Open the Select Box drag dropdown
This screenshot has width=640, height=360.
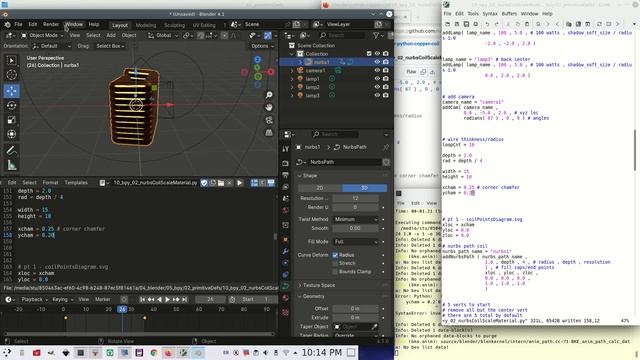coord(110,46)
